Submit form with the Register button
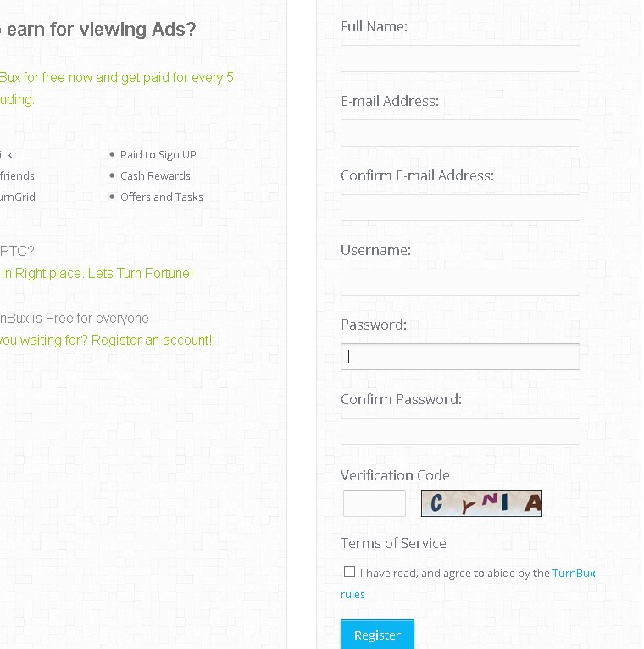Screen dimensions: 644x649 click(377, 635)
